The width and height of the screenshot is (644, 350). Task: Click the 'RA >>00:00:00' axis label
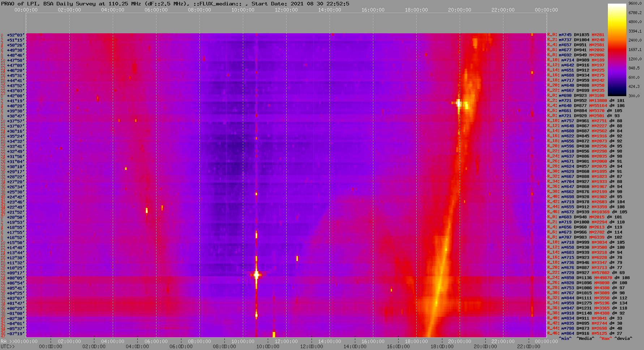coord(19,342)
